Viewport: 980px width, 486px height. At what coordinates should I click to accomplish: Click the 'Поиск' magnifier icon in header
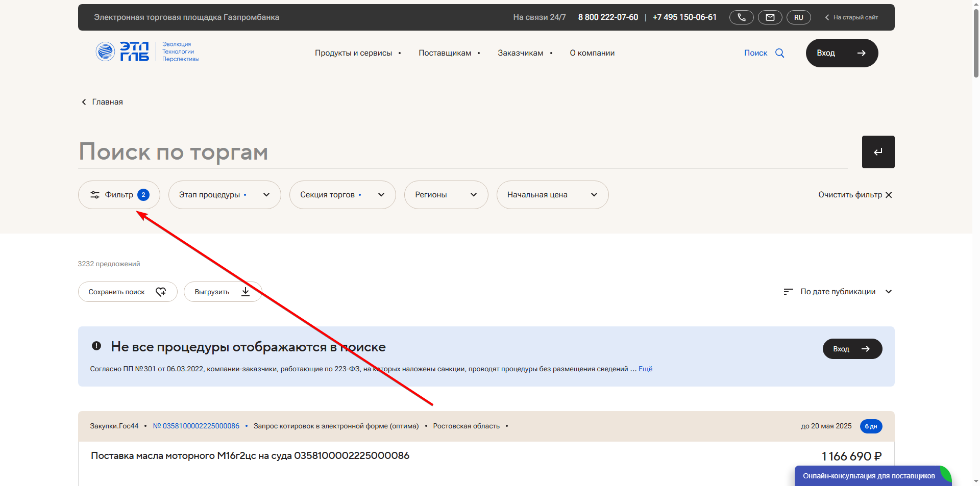[779, 53]
